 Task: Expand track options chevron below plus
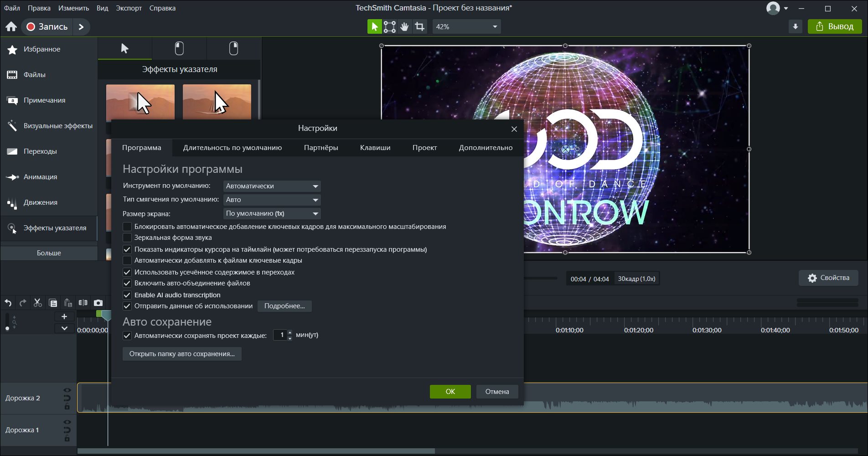point(64,328)
